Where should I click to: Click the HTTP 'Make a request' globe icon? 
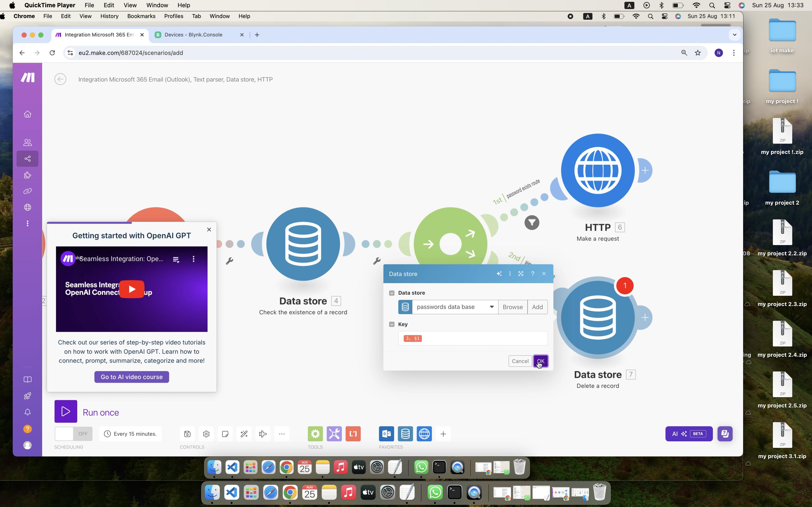coord(597,170)
